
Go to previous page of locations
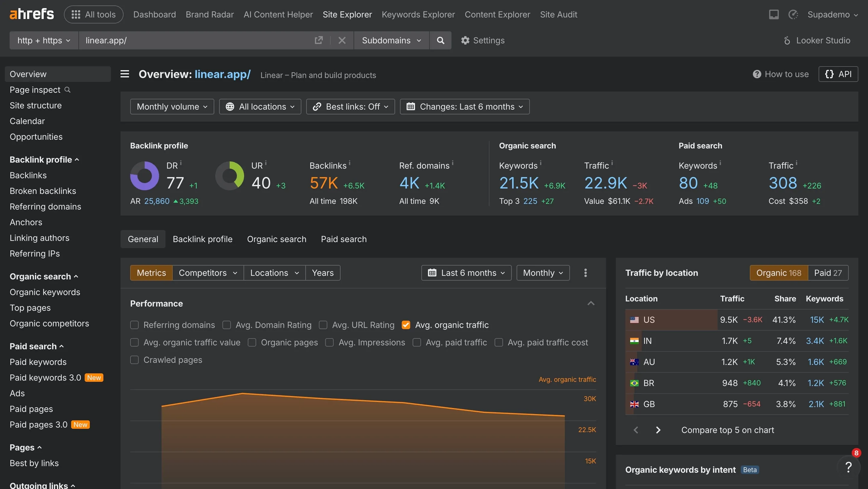click(x=636, y=430)
